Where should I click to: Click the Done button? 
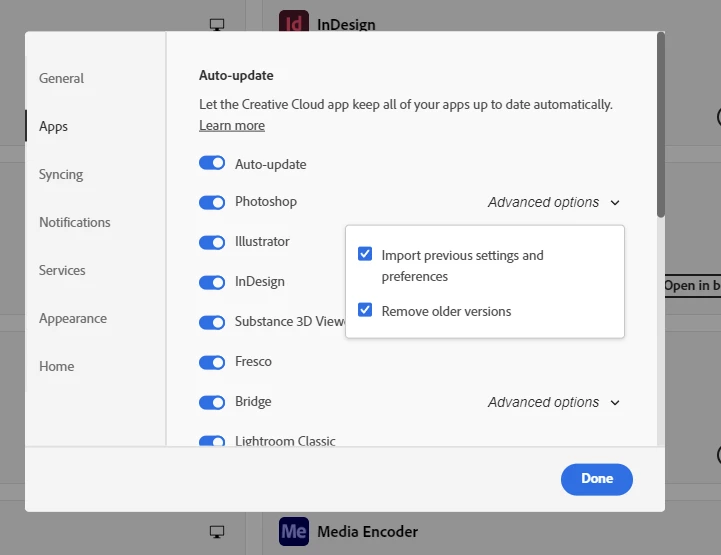click(x=596, y=479)
